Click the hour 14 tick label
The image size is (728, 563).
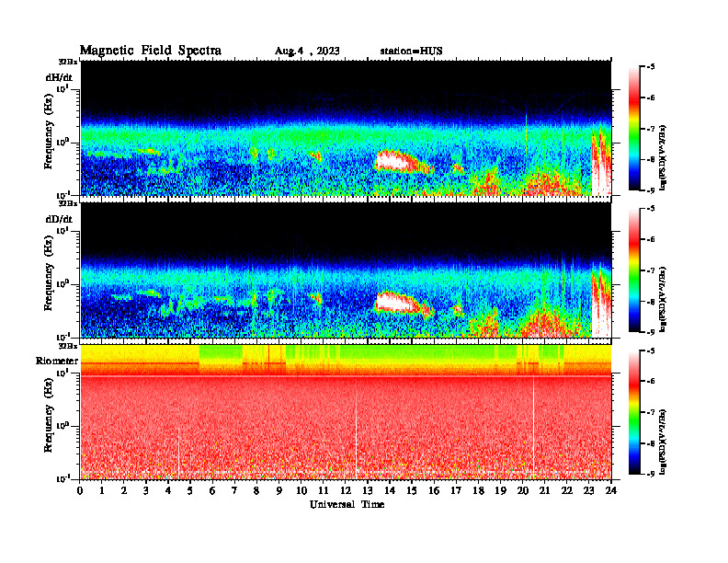tap(390, 490)
